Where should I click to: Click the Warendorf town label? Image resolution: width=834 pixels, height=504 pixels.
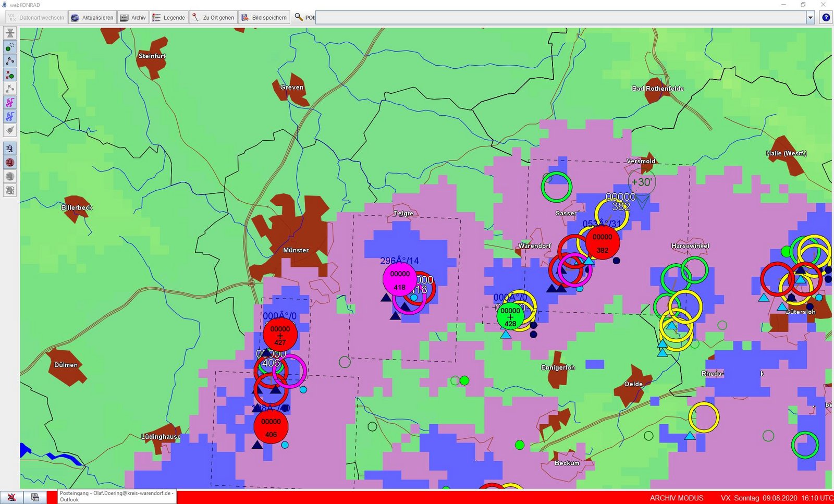pos(535,245)
